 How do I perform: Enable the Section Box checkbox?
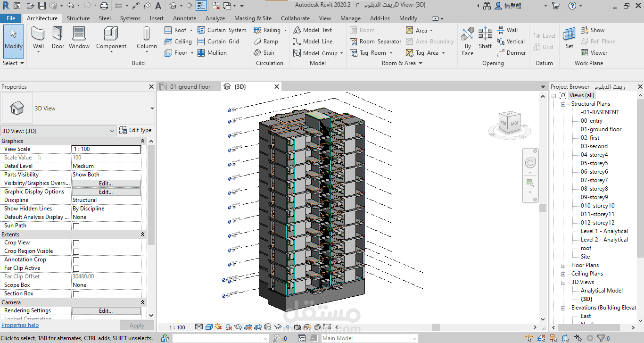point(76,294)
